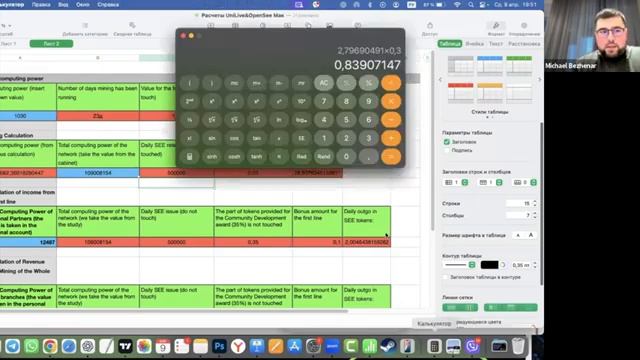Click the calculator Rand key

click(324, 156)
